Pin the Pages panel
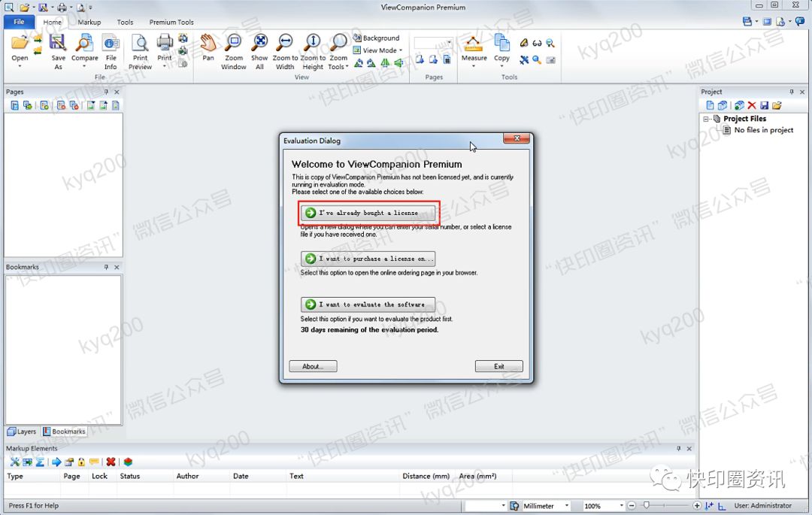The height and width of the screenshot is (515, 812). pos(106,92)
